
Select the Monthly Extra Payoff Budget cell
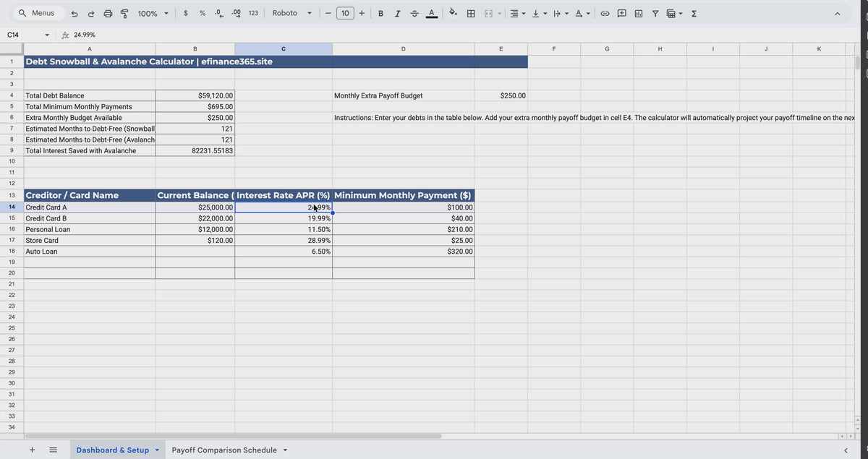coord(404,95)
